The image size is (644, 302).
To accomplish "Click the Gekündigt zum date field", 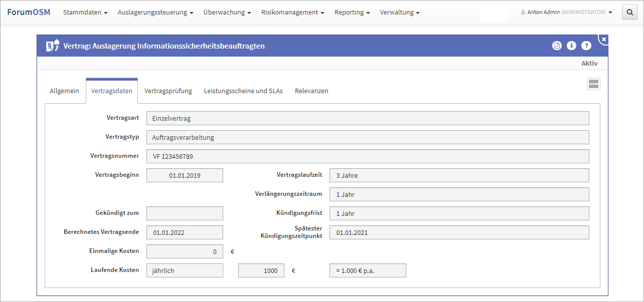I will 185,213.
